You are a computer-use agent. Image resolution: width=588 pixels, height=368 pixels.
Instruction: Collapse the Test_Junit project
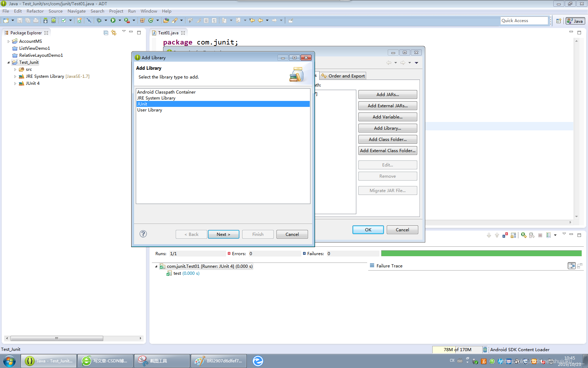(9, 62)
